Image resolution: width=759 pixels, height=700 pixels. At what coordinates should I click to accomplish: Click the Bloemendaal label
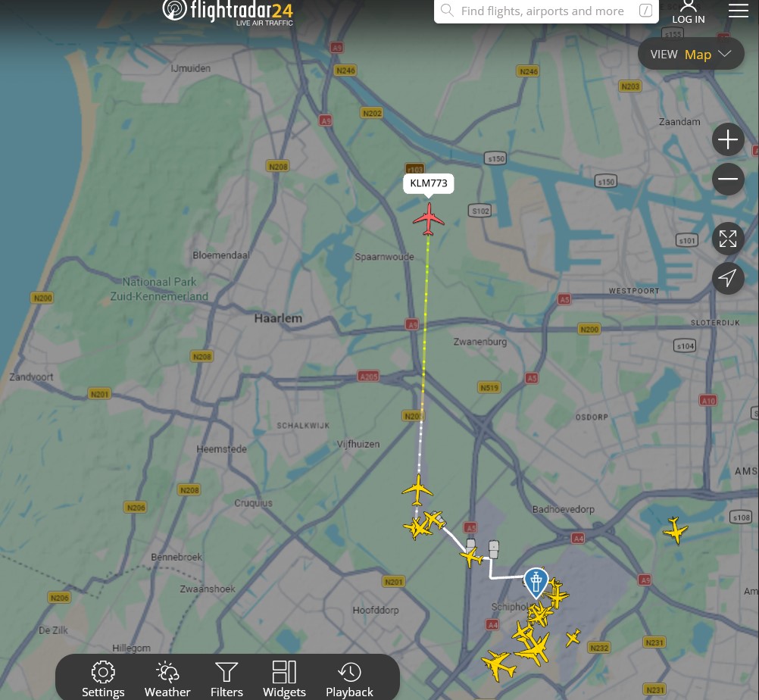click(221, 255)
